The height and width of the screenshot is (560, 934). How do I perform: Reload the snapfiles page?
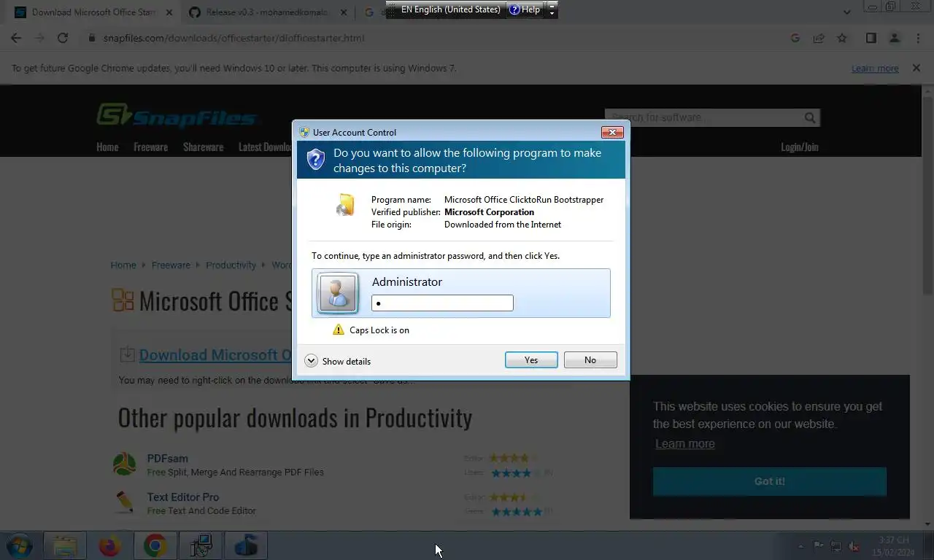coord(63,38)
